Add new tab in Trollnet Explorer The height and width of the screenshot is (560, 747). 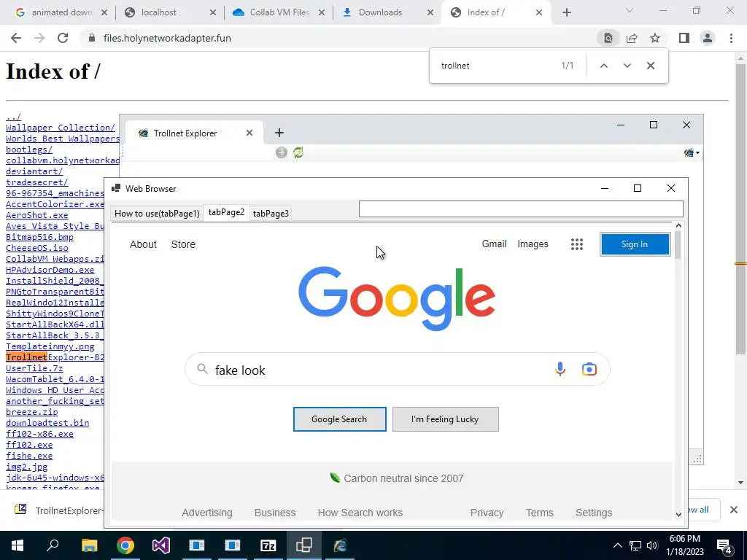click(x=279, y=133)
